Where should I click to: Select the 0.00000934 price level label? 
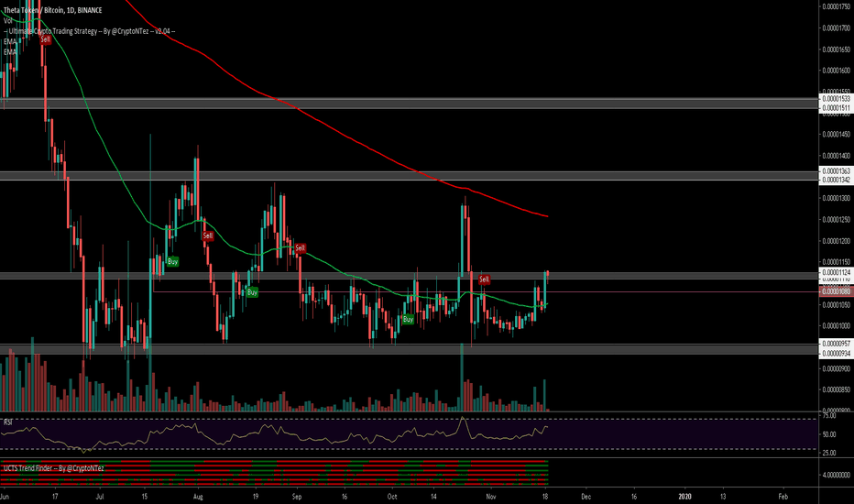coord(836,354)
